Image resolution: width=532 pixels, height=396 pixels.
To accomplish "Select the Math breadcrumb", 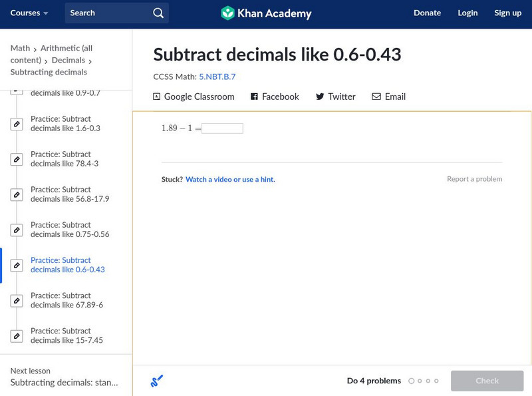I will pyautogui.click(x=20, y=48).
